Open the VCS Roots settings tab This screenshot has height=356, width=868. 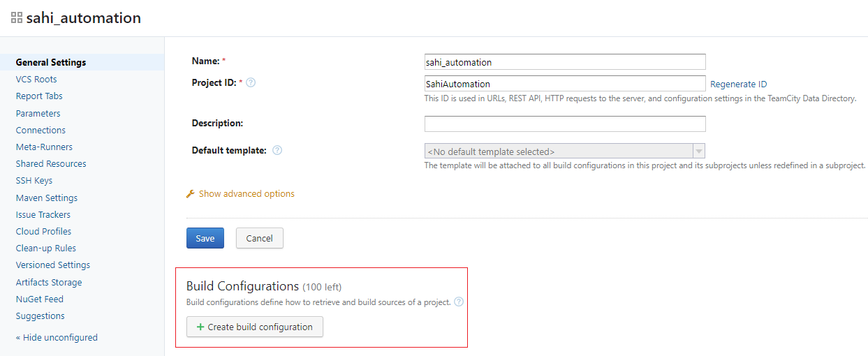tap(36, 80)
